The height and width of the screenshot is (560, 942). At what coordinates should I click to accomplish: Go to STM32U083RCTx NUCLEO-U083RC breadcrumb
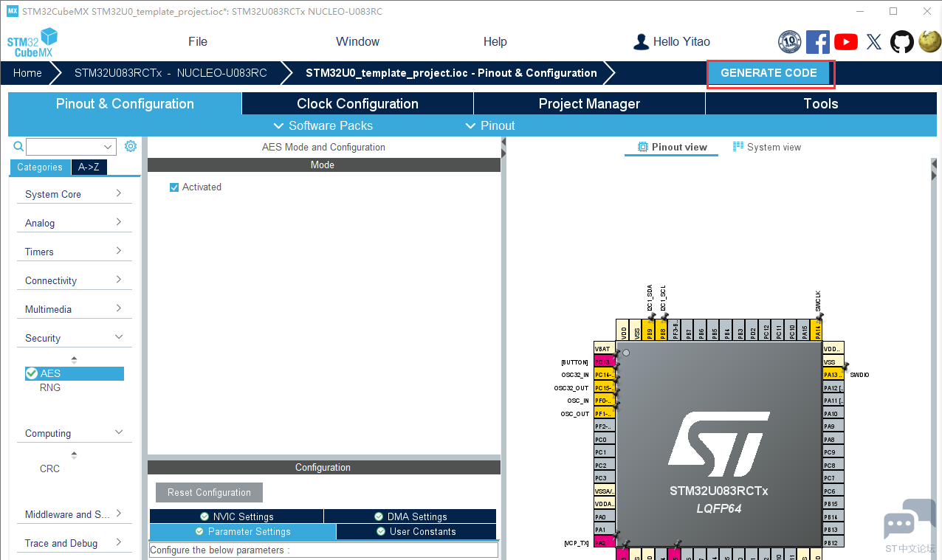pyautogui.click(x=171, y=73)
